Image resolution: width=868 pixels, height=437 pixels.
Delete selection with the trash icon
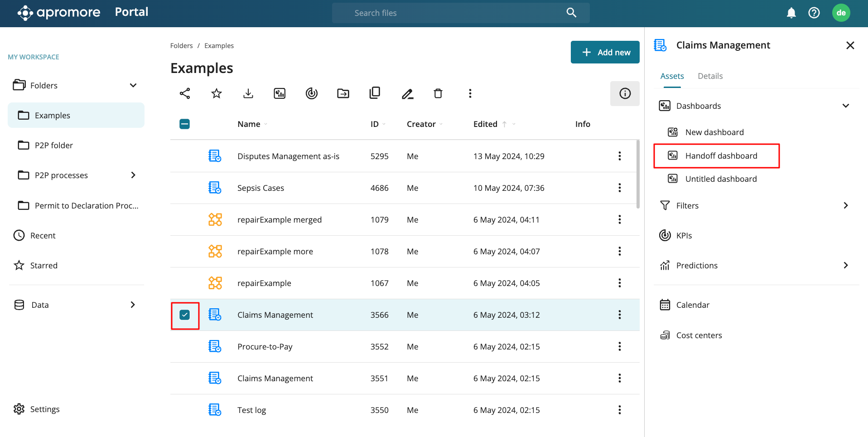438,93
